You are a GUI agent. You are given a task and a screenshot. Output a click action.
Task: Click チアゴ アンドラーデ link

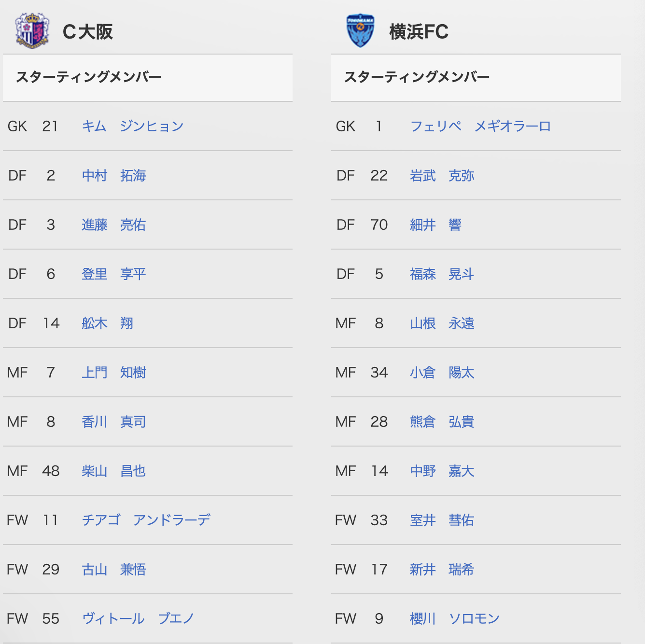[146, 520]
